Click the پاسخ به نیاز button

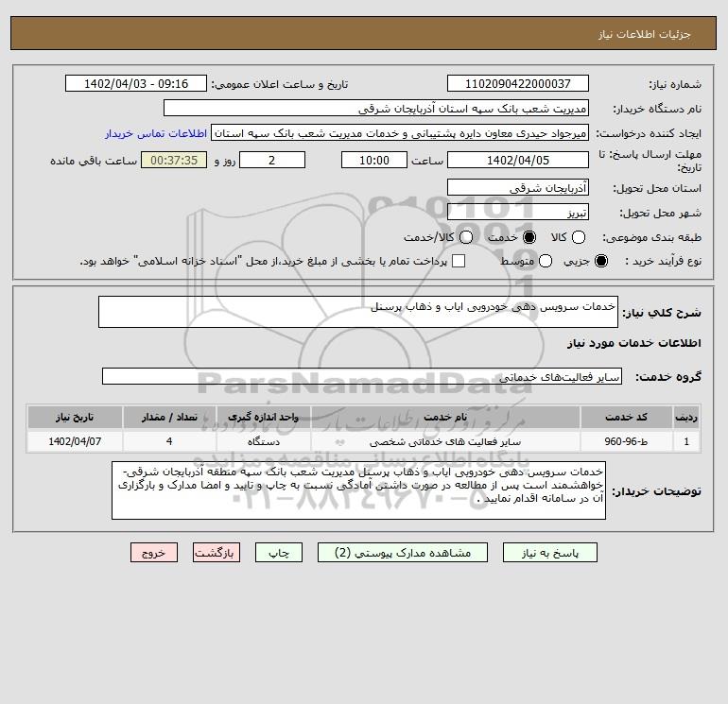click(549, 553)
